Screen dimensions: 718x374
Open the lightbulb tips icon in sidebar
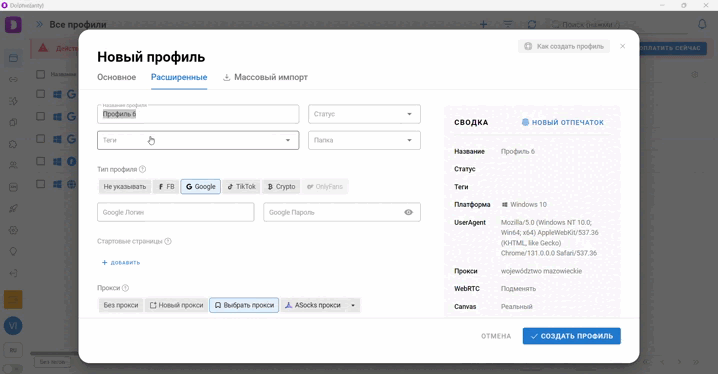pos(13,251)
